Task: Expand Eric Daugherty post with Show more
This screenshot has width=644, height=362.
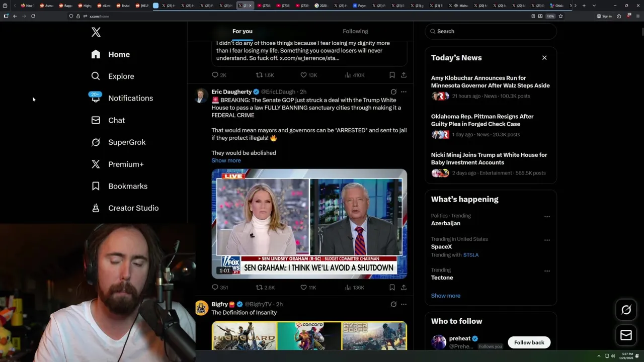Action: (x=226, y=160)
